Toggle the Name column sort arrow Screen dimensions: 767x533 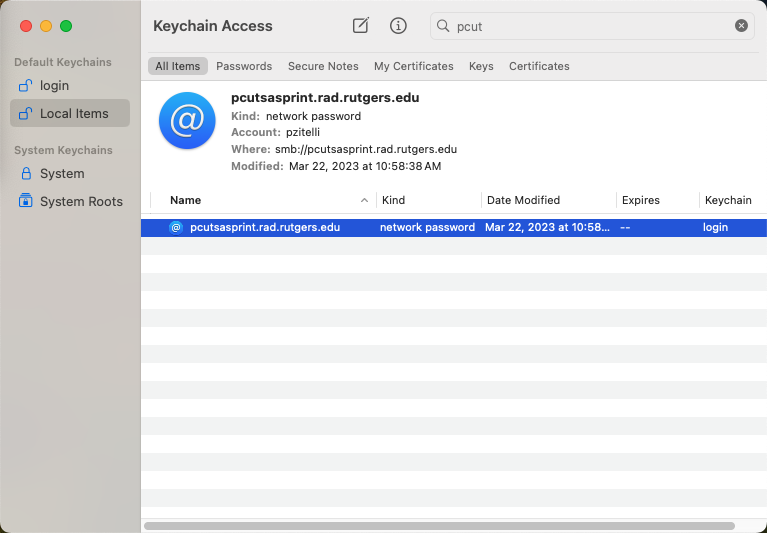point(364,200)
